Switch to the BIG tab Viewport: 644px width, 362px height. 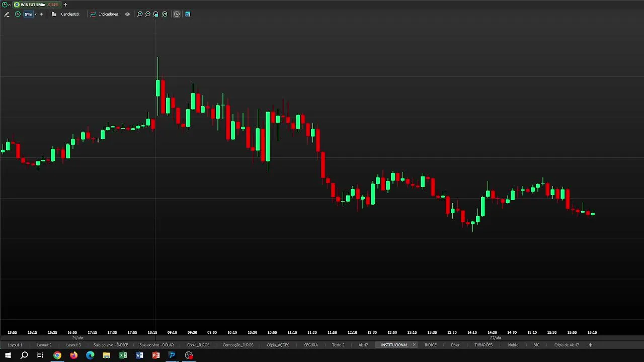(x=536, y=345)
